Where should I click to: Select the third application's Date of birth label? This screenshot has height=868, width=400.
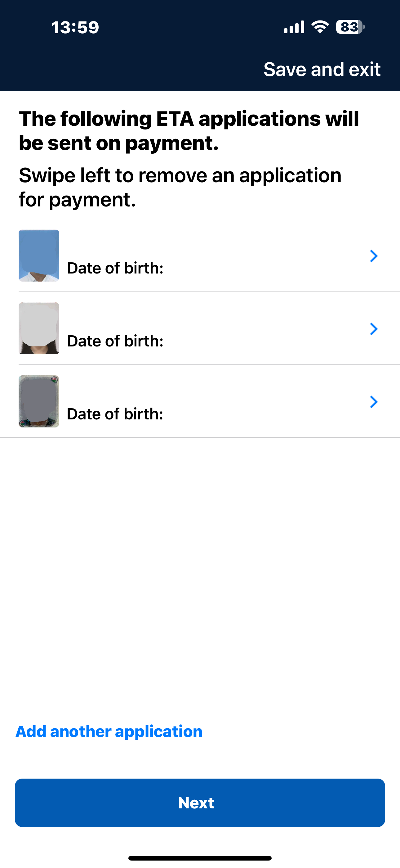pos(115,414)
